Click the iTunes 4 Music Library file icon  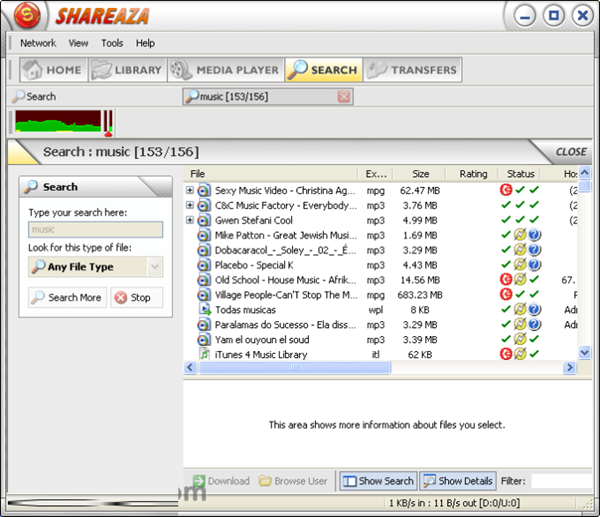205,354
